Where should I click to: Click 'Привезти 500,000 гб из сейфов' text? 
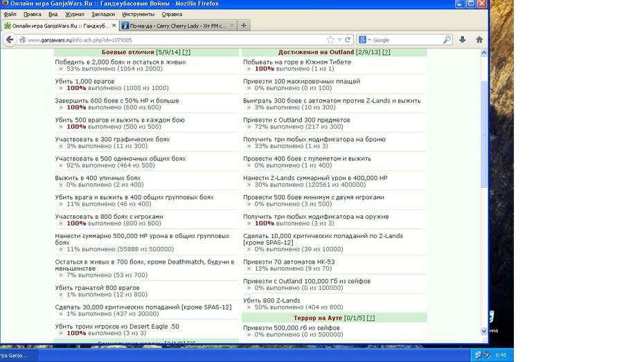[x=292, y=328]
